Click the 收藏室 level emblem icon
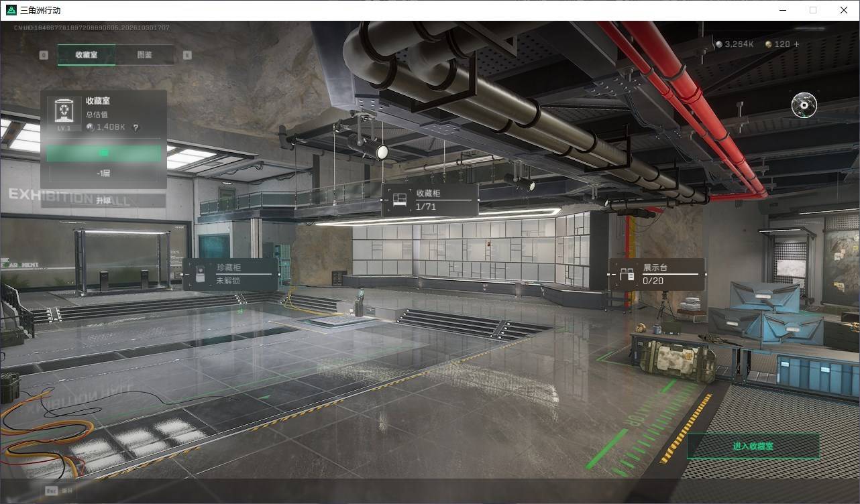Viewport: 860px width, 504px height. [x=64, y=114]
